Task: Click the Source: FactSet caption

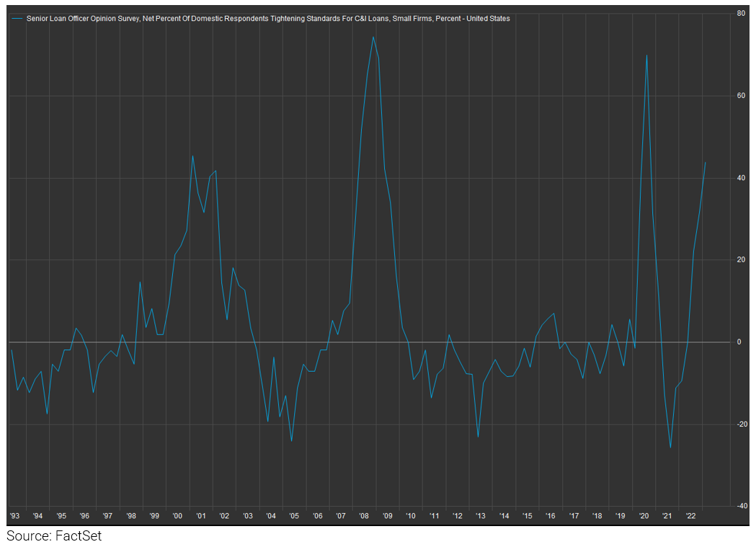Action: click(x=54, y=536)
